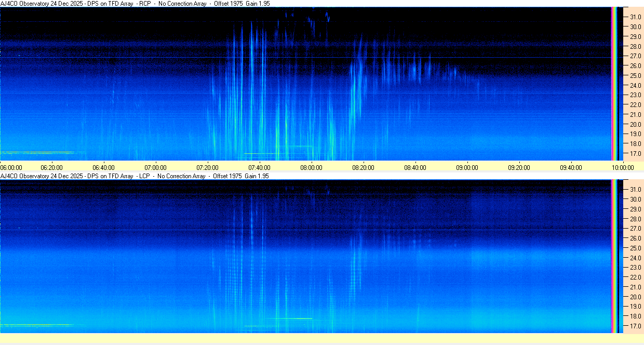This screenshot has height=345, width=644.
Task: Click the 31.0 frequency label in RCP panel
Action: click(635, 17)
